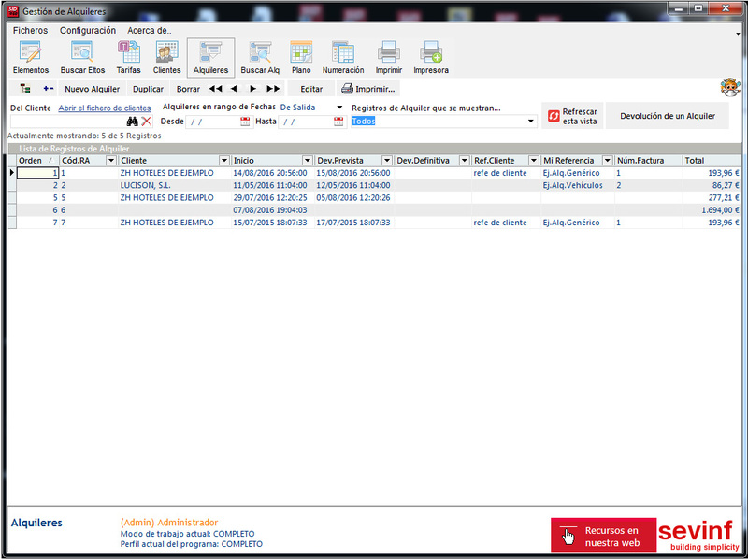
Task: Click the ribbon collapse arrow at top right
Action: [x=738, y=34]
